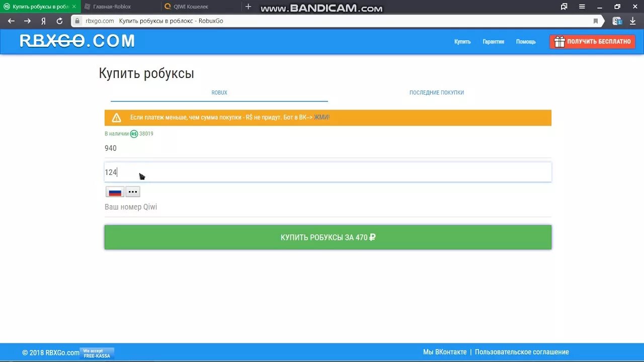
Task: Open a new browser tab with plus
Action: [248, 7]
